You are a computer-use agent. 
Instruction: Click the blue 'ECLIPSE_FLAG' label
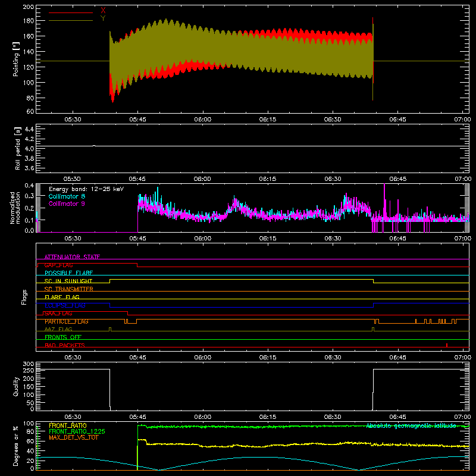coord(65,305)
